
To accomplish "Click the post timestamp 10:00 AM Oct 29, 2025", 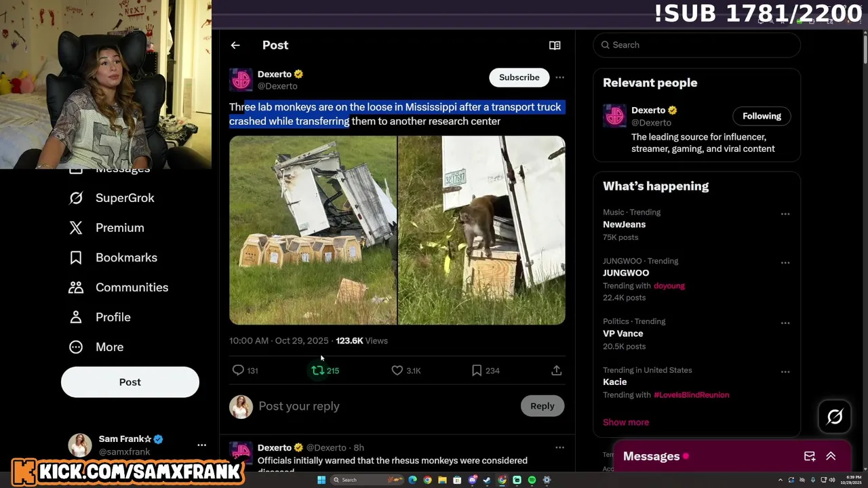I will pyautogui.click(x=279, y=341).
